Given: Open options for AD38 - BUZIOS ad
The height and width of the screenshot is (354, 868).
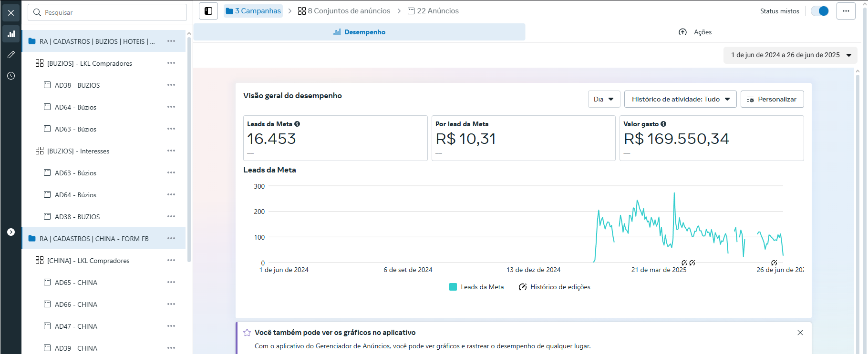Looking at the screenshot, I should pos(171,85).
